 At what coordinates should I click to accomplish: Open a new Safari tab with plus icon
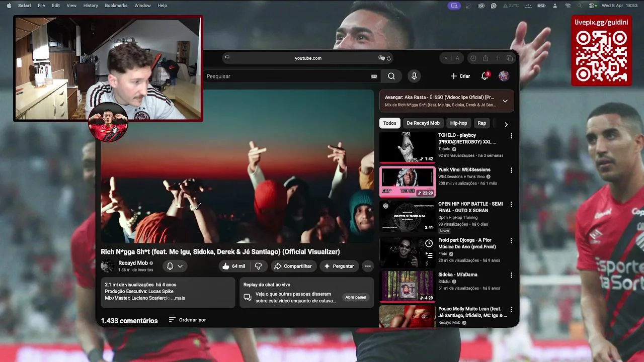498,58
